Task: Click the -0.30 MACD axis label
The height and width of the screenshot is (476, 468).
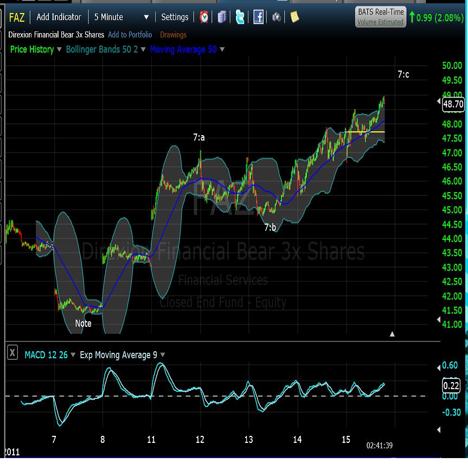Action: [x=451, y=412]
